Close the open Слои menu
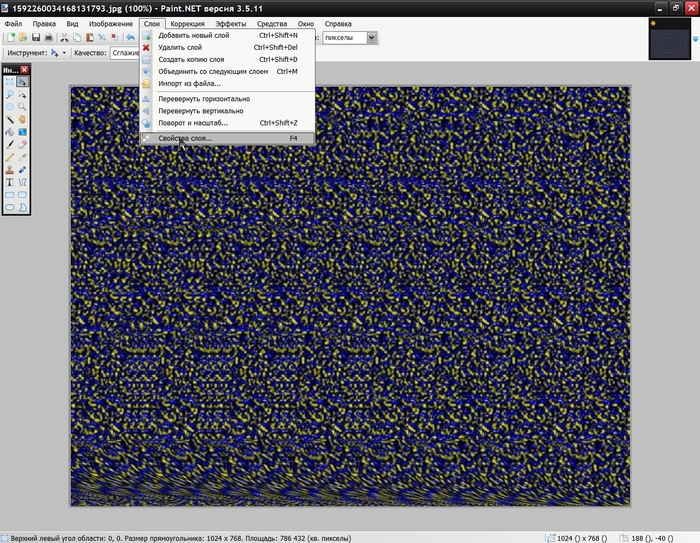Image resolution: width=700 pixels, height=543 pixels. pos(152,24)
